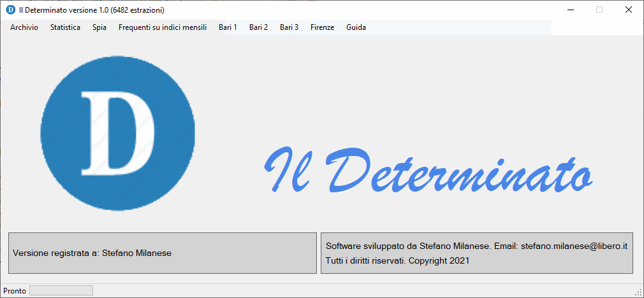Open the Bari 2 menu

coord(258,27)
